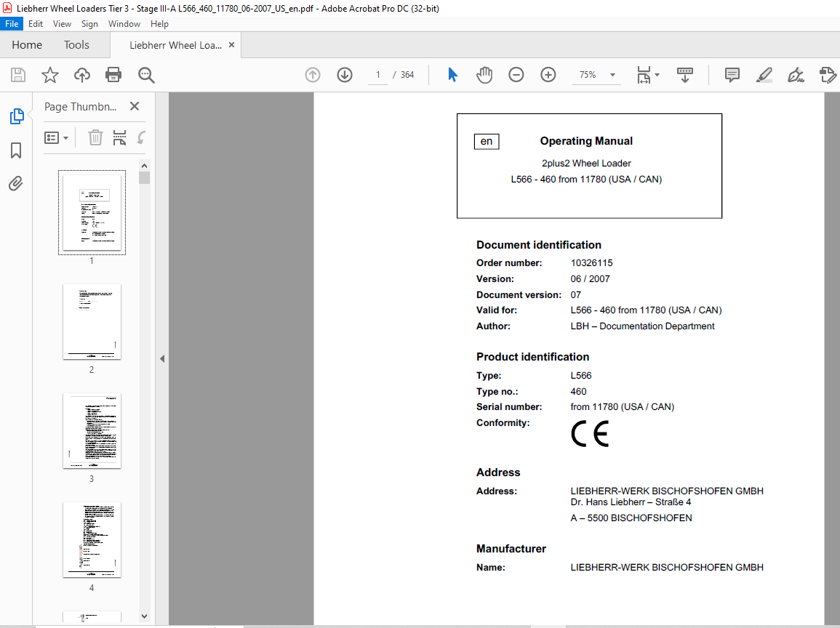This screenshot has width=840, height=628.
Task: Click the '2plus2 Wheel Loader' subtitle
Action: click(x=586, y=164)
